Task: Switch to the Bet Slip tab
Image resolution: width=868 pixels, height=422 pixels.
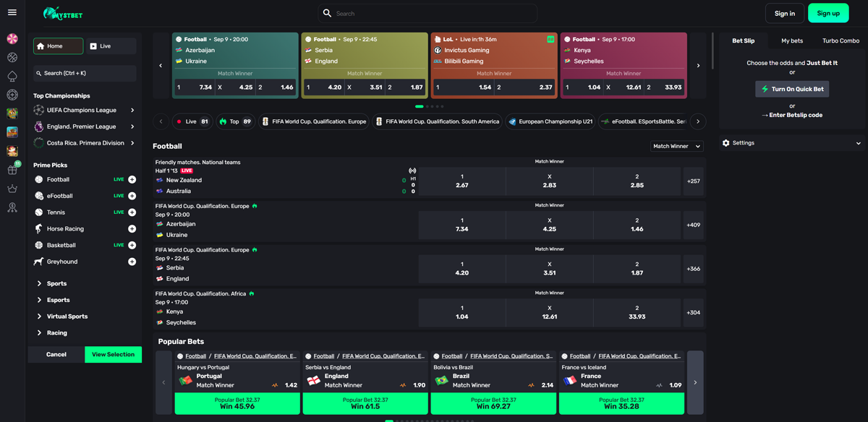Action: tap(744, 41)
